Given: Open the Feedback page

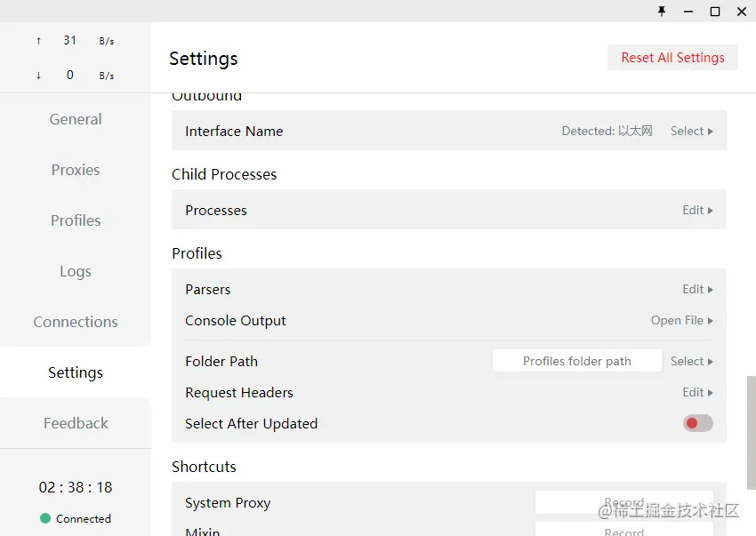Looking at the screenshot, I should click(76, 423).
